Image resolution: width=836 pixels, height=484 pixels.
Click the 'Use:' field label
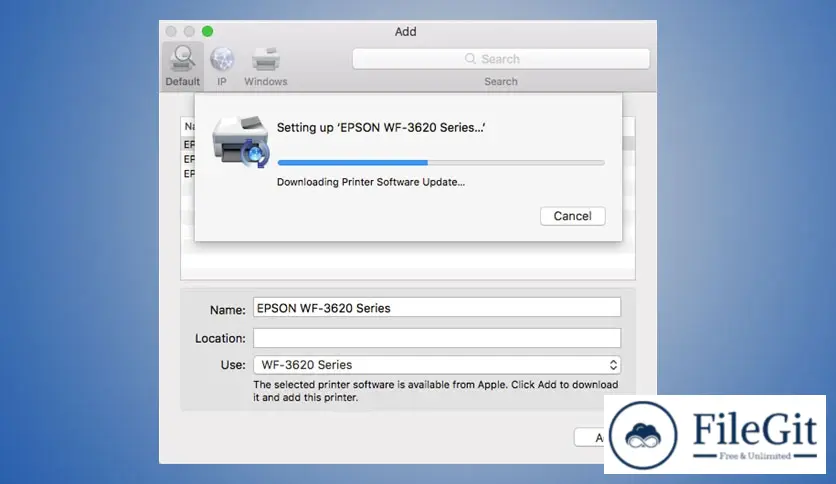coord(233,365)
